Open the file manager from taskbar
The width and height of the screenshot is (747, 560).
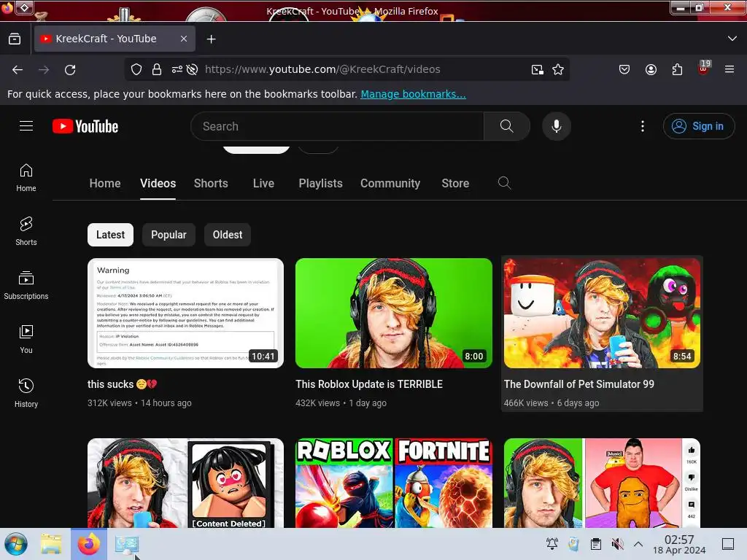click(x=51, y=544)
